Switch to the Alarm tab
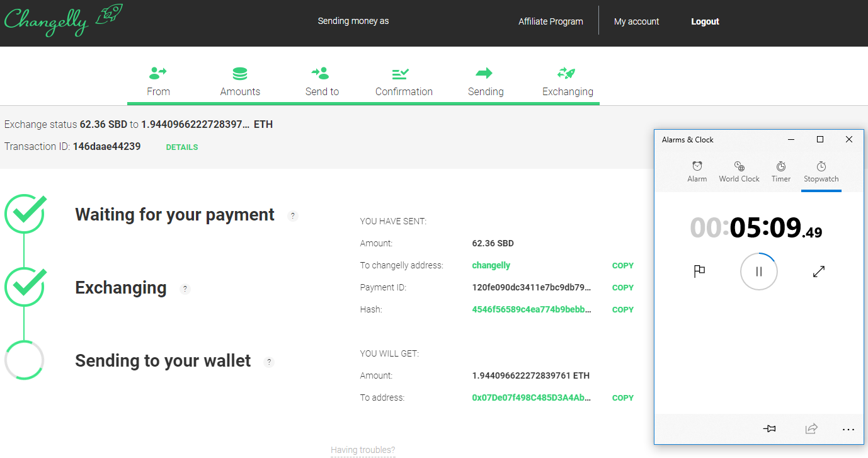The width and height of the screenshot is (868, 458). (697, 171)
